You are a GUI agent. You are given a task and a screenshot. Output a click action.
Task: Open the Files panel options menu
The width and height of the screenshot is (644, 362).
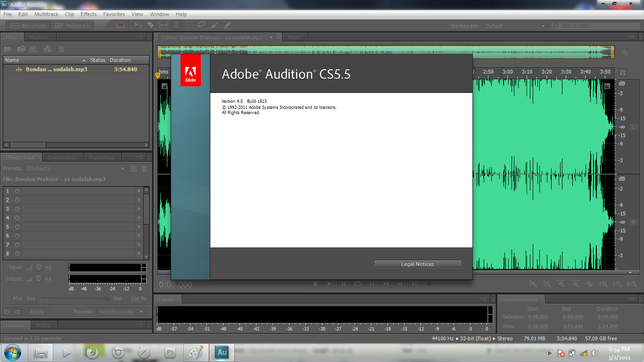click(140, 37)
